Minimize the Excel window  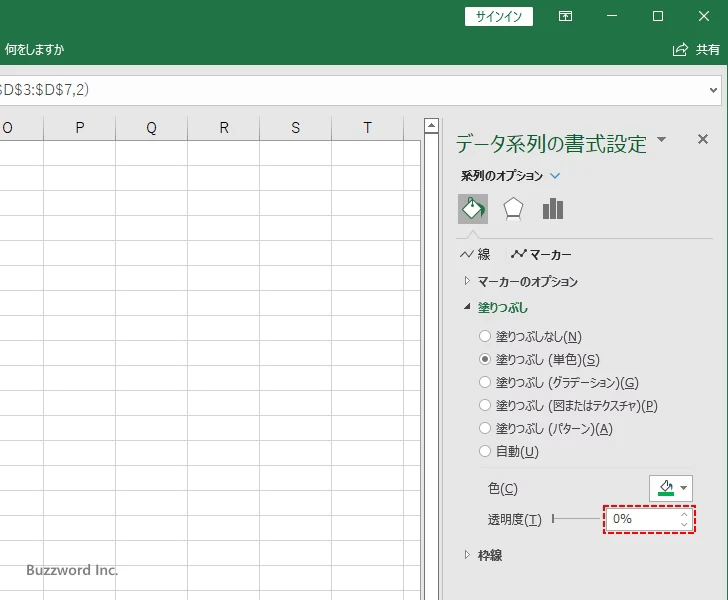612,16
